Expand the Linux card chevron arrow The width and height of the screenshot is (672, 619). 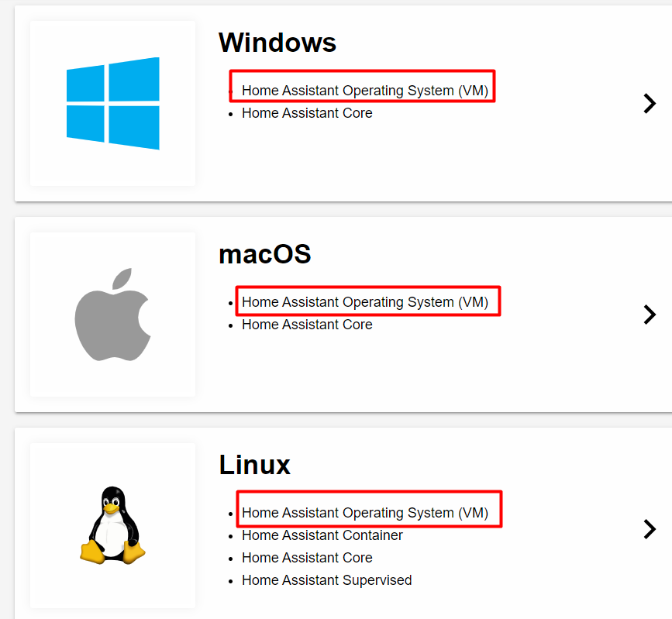coord(650,529)
